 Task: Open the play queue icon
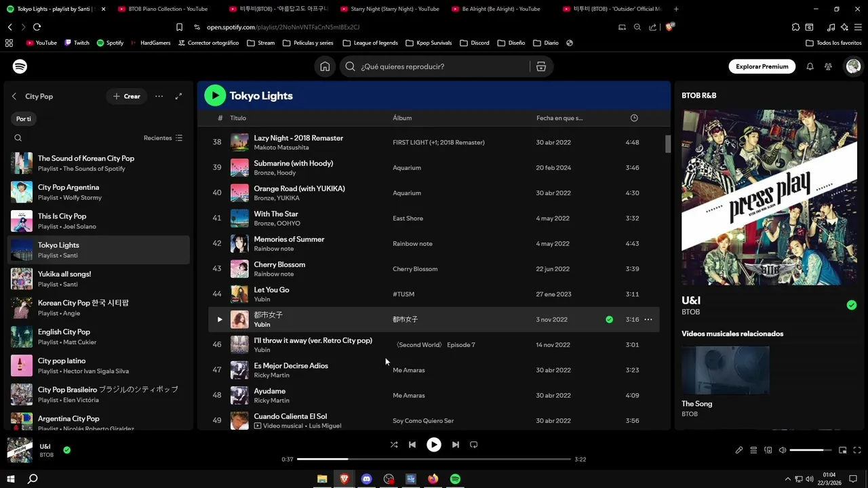click(x=753, y=450)
